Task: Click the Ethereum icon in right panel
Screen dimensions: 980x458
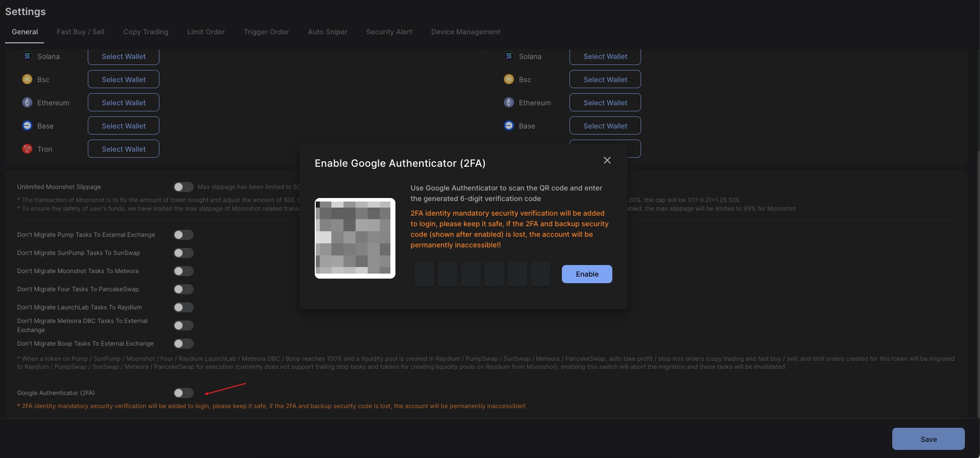Action: (x=509, y=102)
